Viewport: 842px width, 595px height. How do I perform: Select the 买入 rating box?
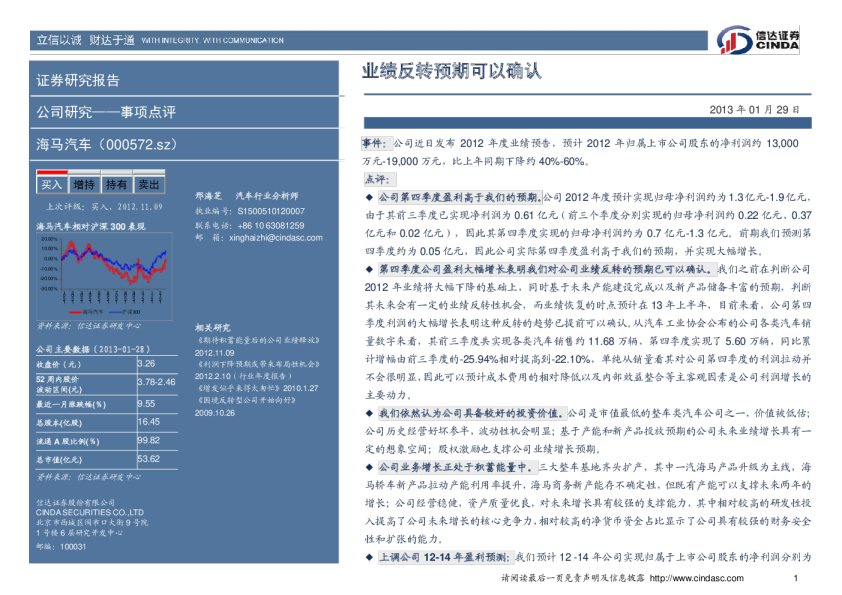pyautogui.click(x=51, y=185)
